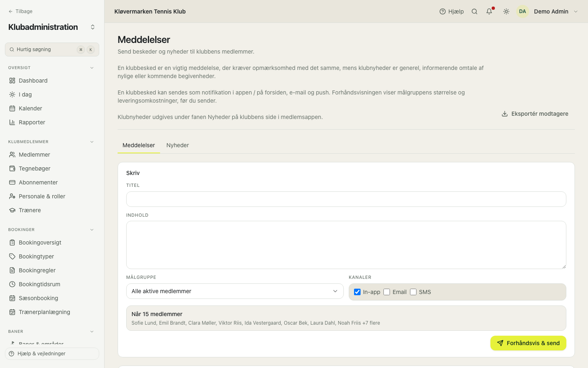588x368 pixels.
Task: Toggle the light/dark theme sun icon
Action: pos(506,11)
